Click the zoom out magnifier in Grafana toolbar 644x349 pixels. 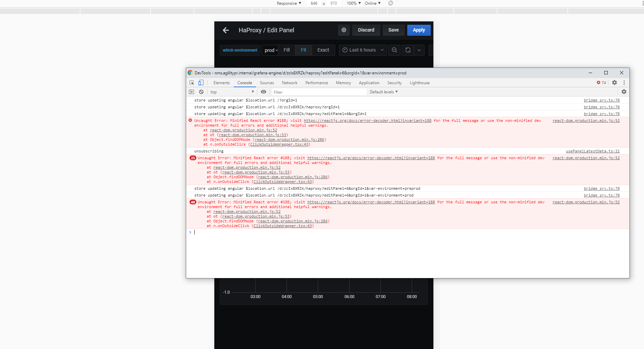[394, 50]
